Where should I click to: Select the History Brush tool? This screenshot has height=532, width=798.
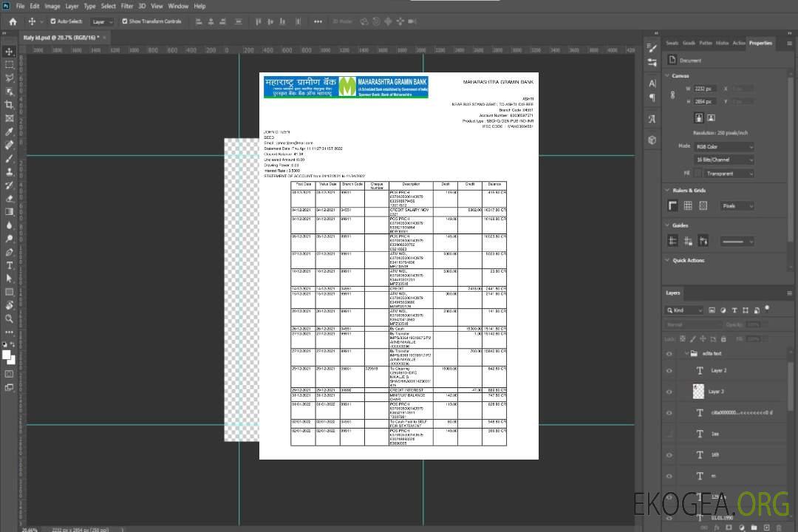(9, 185)
